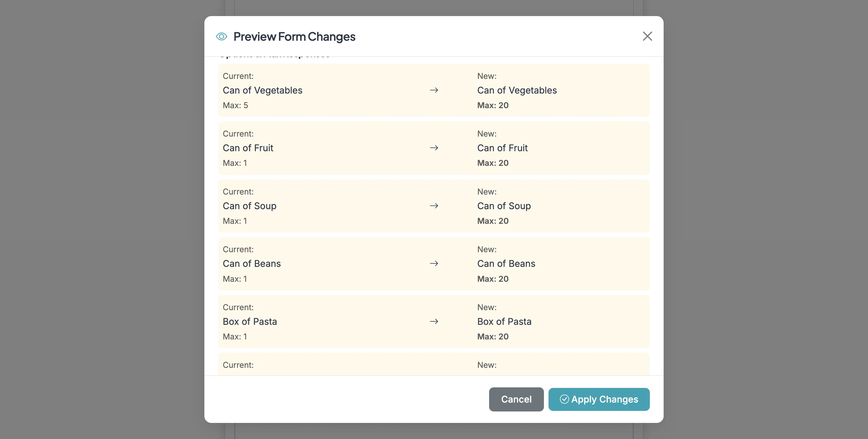Click the arrow in the Can of Beans row
The height and width of the screenshot is (439, 868).
coord(434,263)
